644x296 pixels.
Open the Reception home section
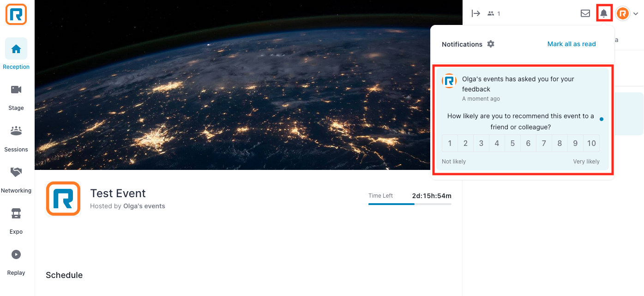pyautogui.click(x=16, y=54)
